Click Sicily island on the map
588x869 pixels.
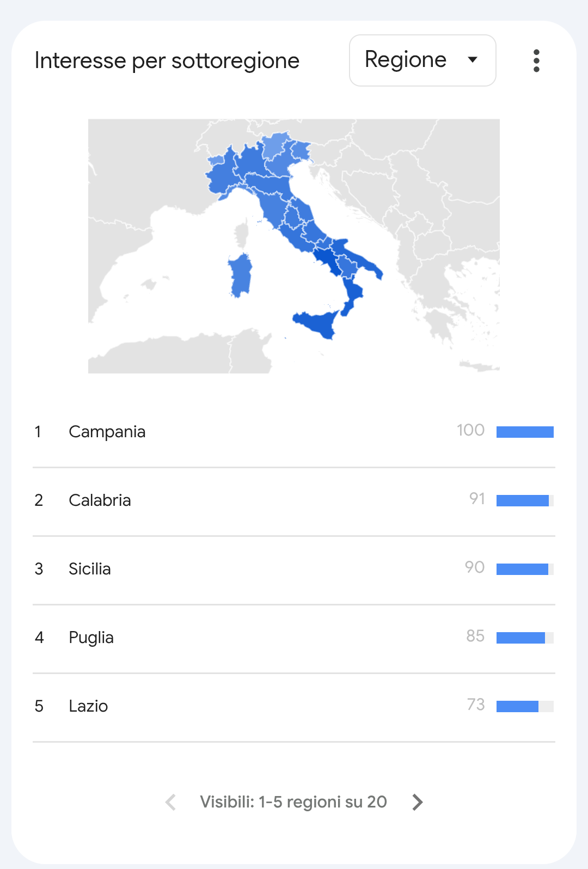point(317,324)
